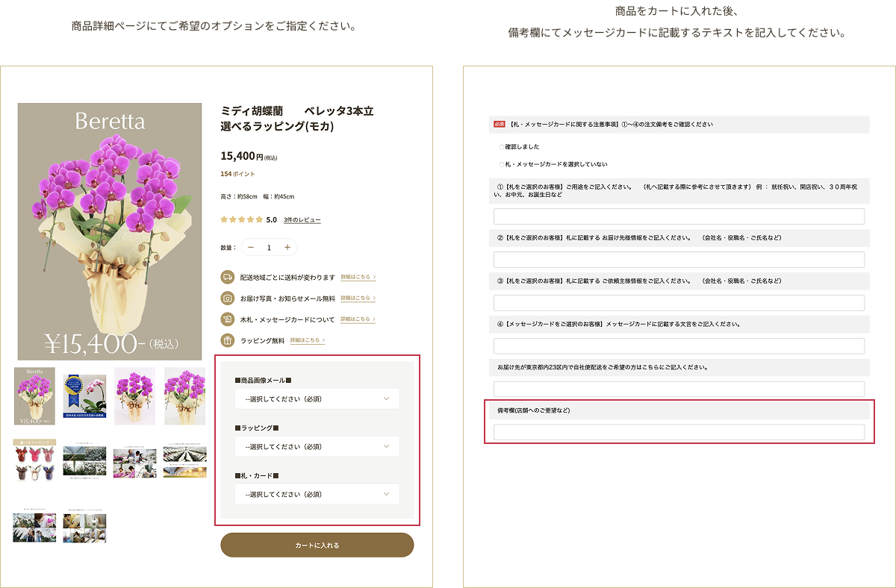Screen dimensions: 896x588
Task: Select the 確認しました radio button
Action: click(502, 147)
